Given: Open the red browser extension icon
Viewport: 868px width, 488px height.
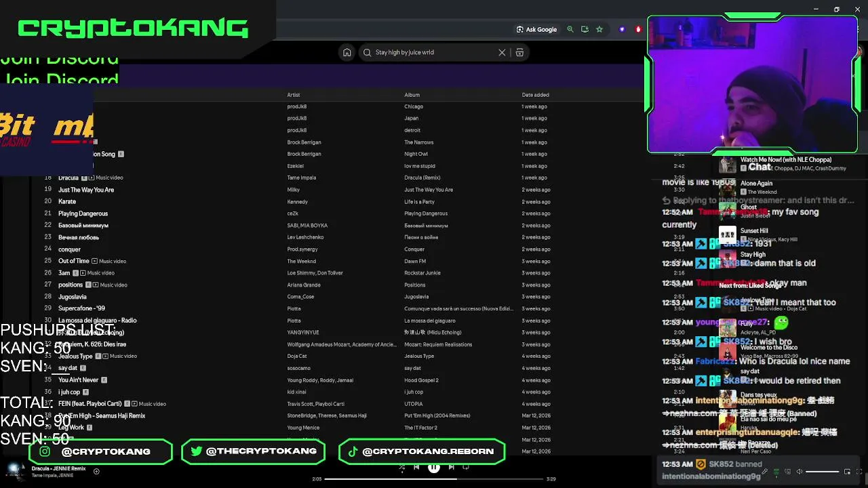Looking at the screenshot, I should pos(637,29).
